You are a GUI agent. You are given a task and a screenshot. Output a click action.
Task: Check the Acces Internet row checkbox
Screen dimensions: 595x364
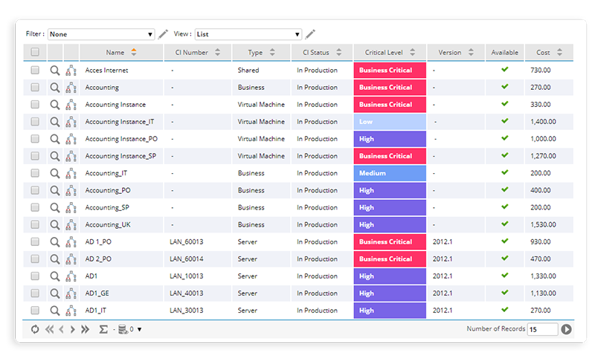click(35, 70)
